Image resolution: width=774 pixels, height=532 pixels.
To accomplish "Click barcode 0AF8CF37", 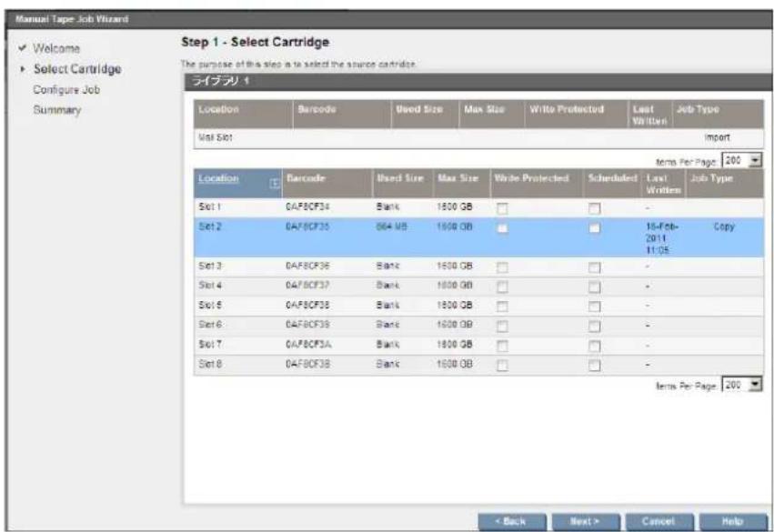I will click(307, 286).
